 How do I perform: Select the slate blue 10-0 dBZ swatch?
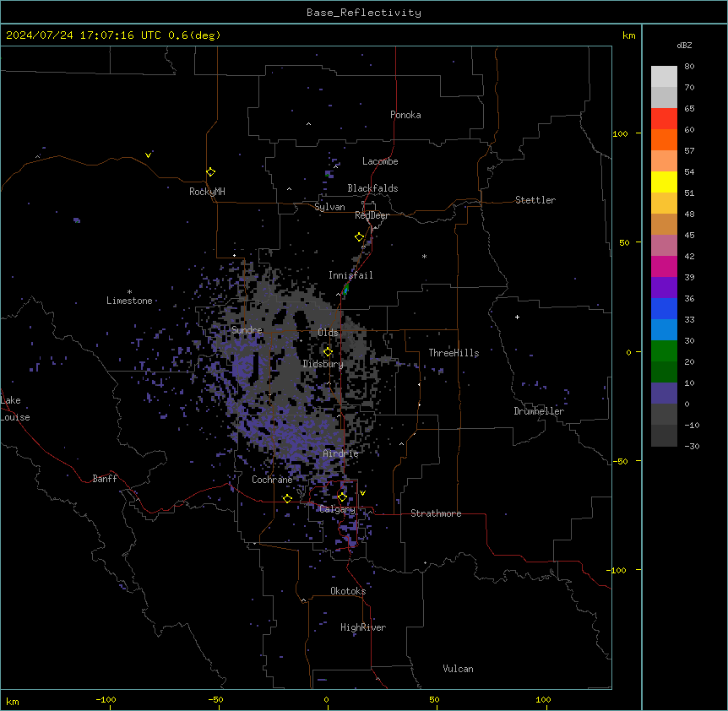tap(664, 393)
